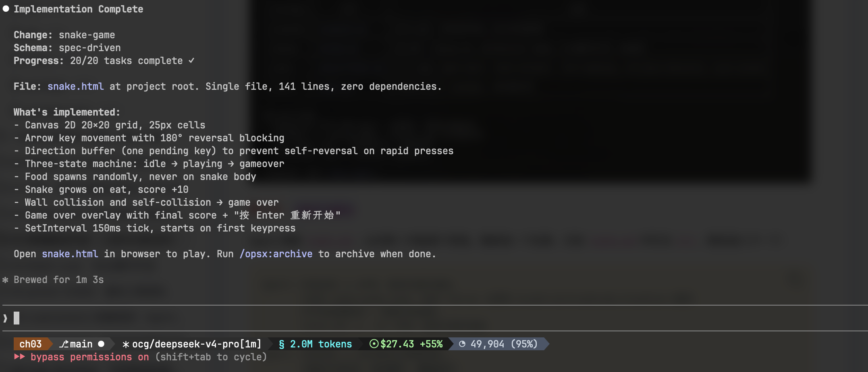Click the ch03 directory status segment
This screenshot has width=868, height=372.
[31, 344]
